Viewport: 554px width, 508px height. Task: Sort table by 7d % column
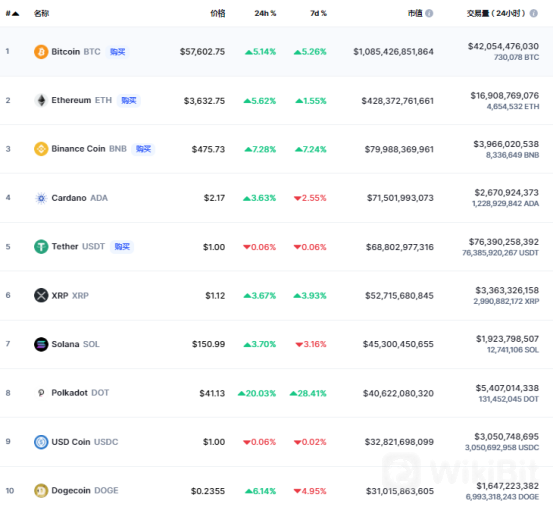coord(318,13)
